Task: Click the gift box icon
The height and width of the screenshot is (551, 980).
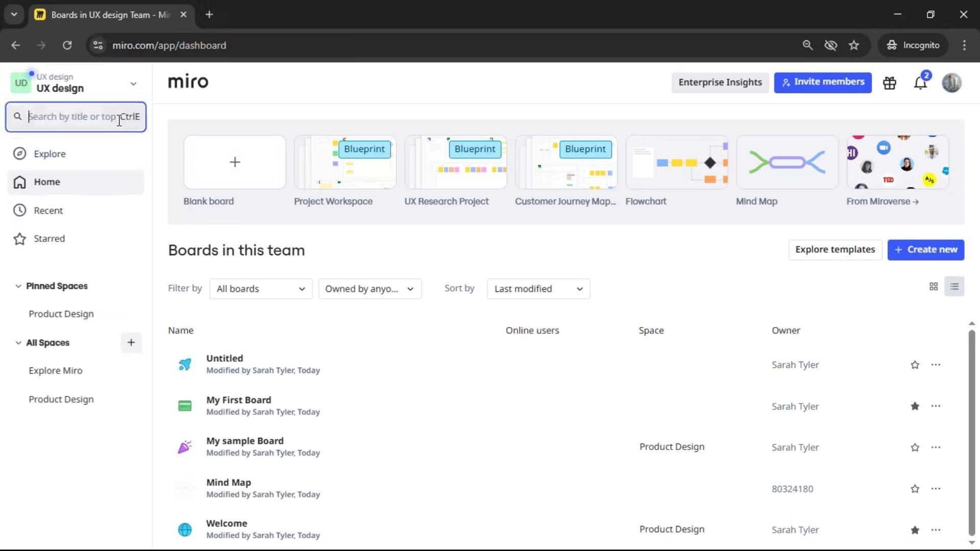Action: (890, 83)
